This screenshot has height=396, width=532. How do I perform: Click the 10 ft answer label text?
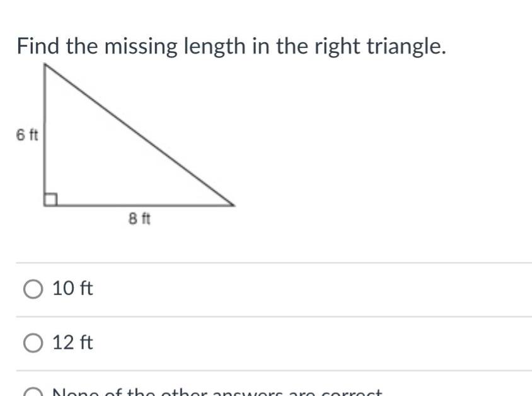[72, 289]
